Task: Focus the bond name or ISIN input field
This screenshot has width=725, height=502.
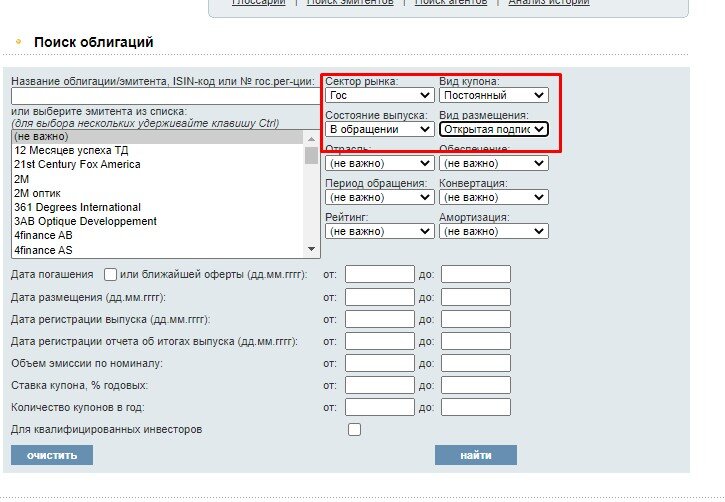Action: pyautogui.click(x=166, y=96)
